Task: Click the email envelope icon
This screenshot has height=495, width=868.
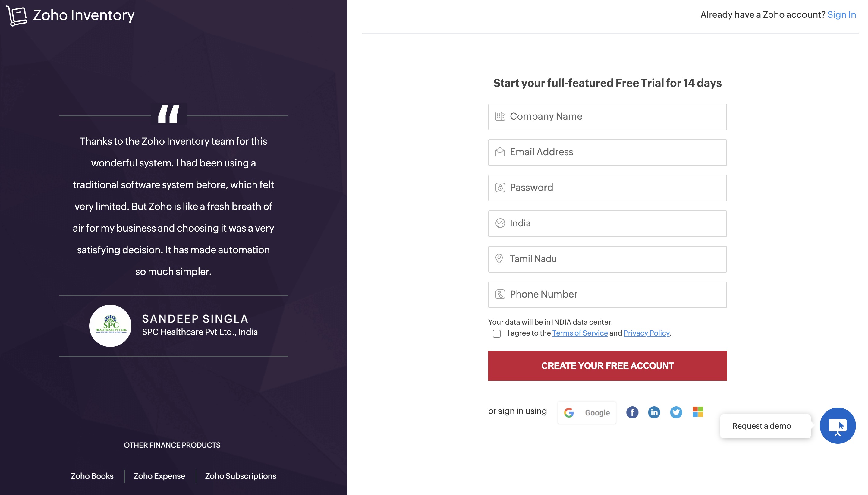Action: coord(500,152)
